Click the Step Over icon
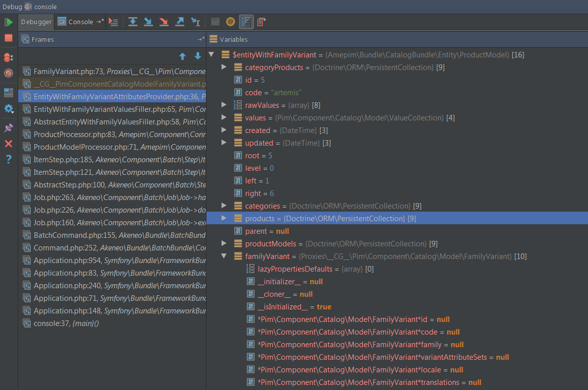This screenshot has width=588, height=390. (133, 22)
